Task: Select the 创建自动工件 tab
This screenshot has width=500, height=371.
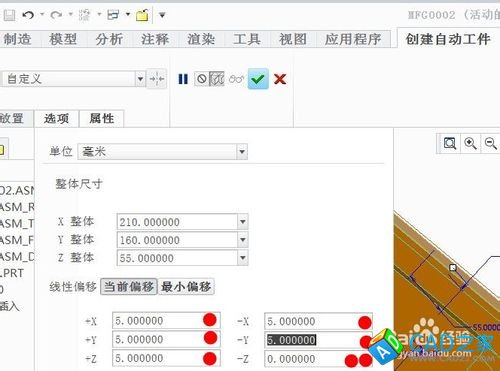Action: [x=448, y=39]
